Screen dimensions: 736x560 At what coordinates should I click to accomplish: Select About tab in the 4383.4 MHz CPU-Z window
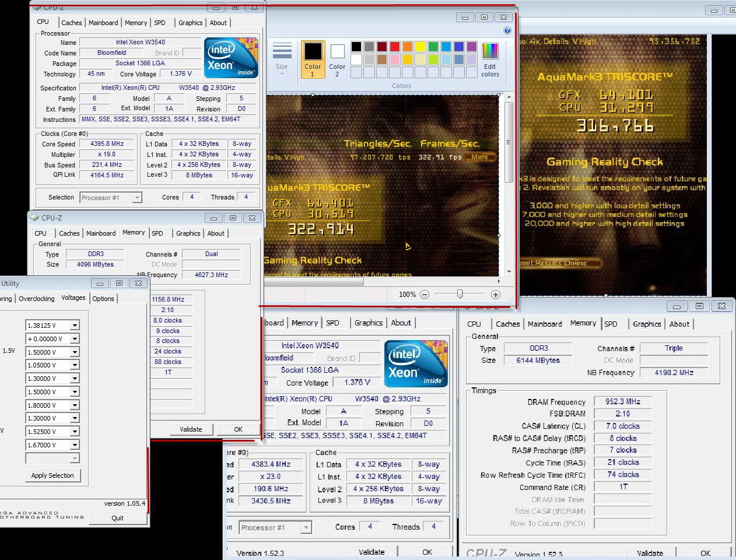click(x=401, y=323)
